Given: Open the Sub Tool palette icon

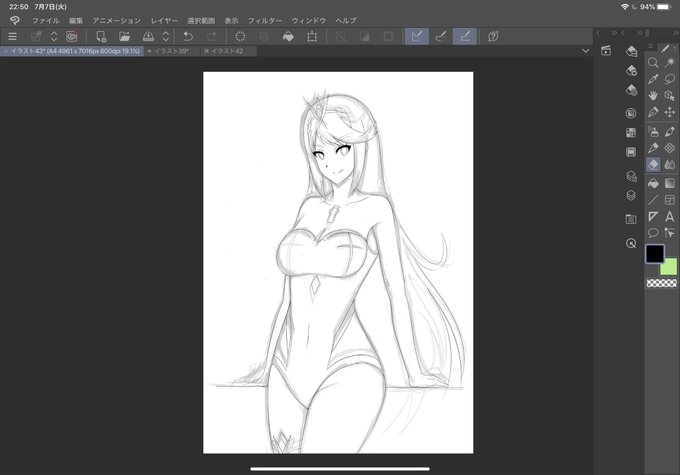Looking at the screenshot, I should (631, 51).
